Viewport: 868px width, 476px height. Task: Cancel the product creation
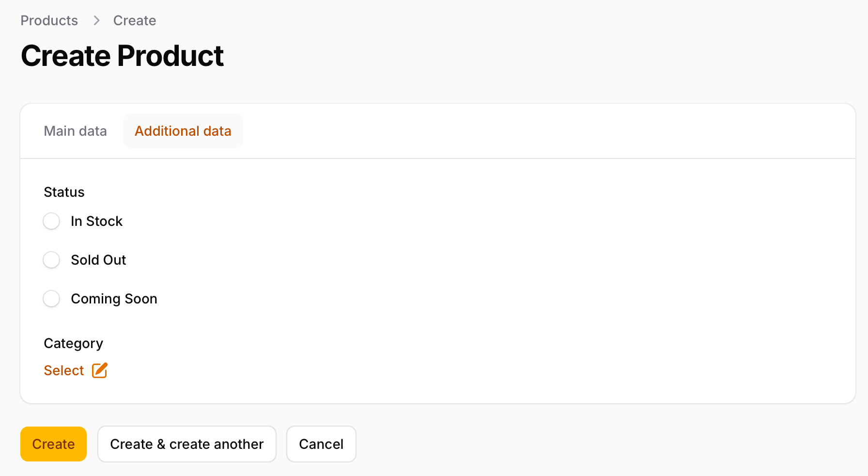coord(321,444)
